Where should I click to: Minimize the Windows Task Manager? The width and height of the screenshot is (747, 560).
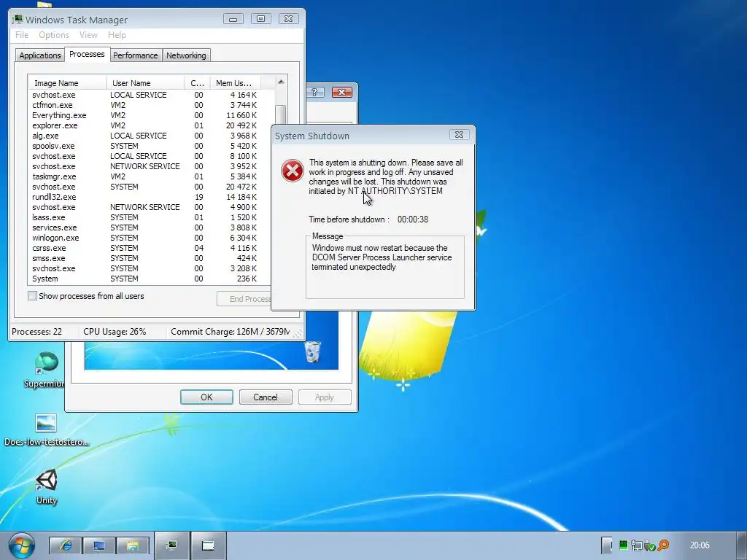pyautogui.click(x=233, y=19)
